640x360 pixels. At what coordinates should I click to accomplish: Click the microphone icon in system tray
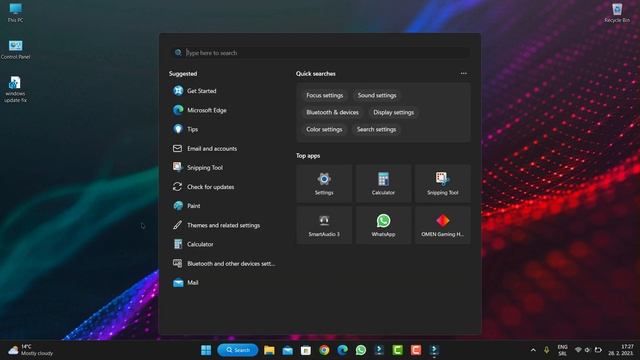[x=546, y=350]
